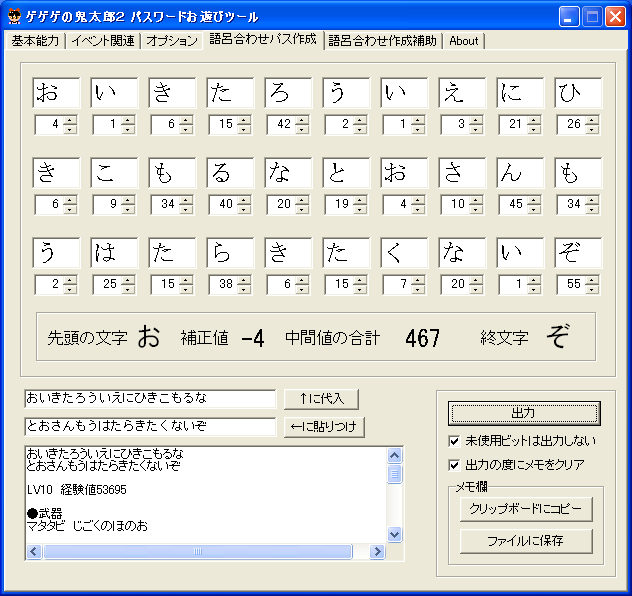Decrease the spinner value showing 55
The height and width of the screenshot is (596, 632).
pyautogui.click(x=592, y=289)
